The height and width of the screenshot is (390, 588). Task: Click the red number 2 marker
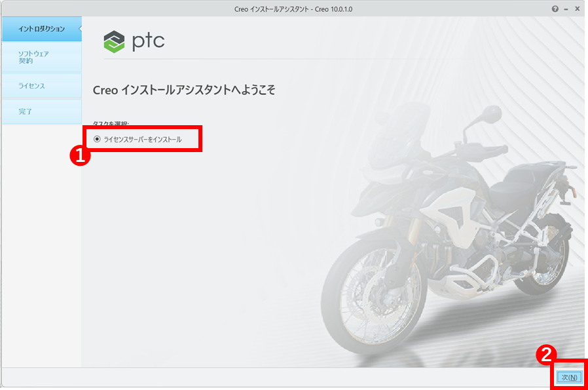click(545, 355)
